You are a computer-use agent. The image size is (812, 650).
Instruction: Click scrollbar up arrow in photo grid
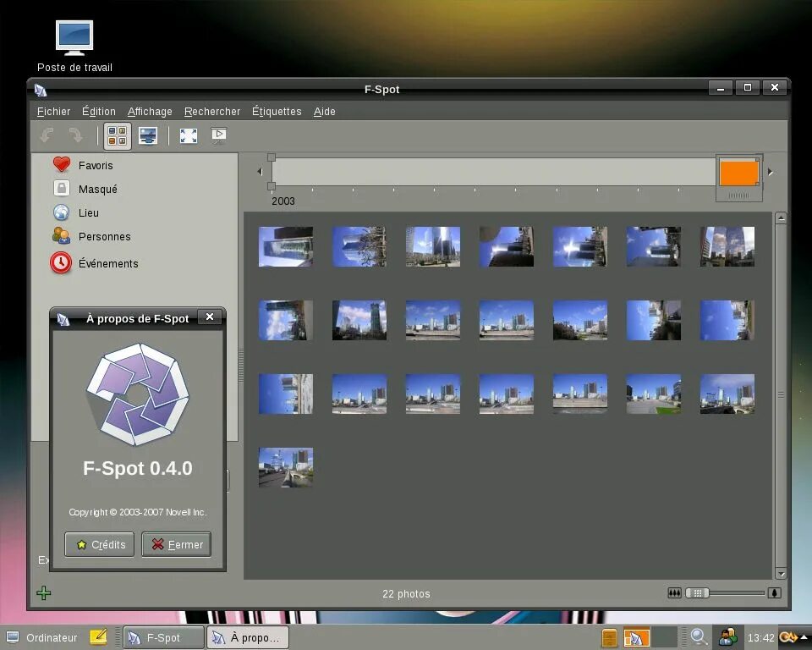[x=781, y=218]
